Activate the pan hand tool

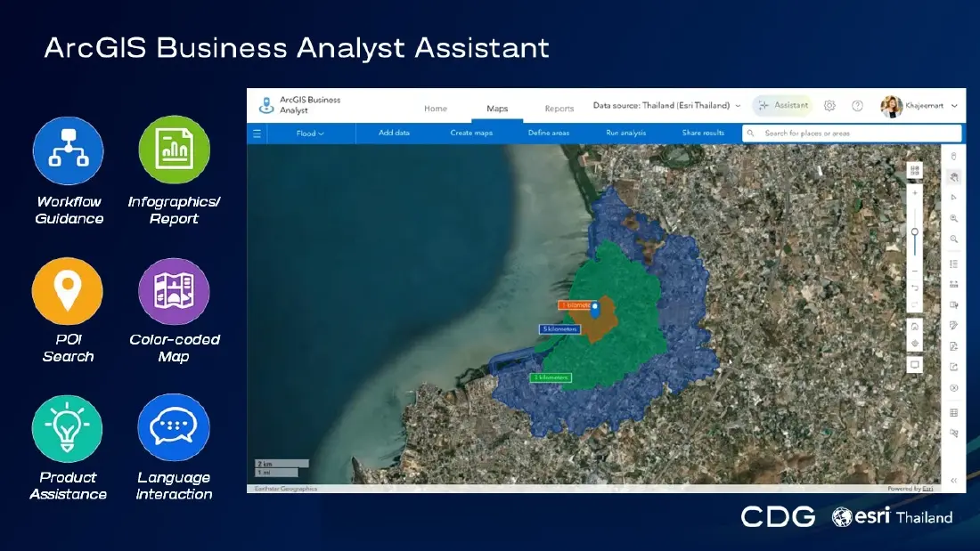[x=954, y=177]
